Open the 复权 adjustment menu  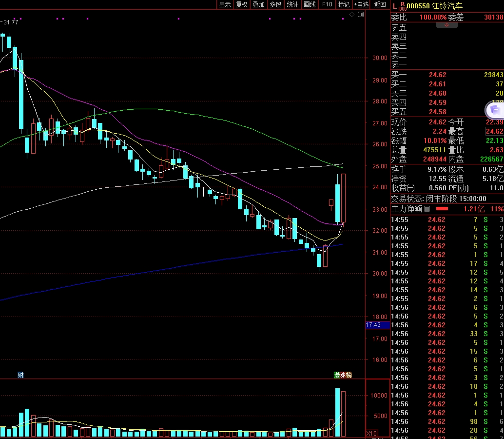tap(241, 4)
